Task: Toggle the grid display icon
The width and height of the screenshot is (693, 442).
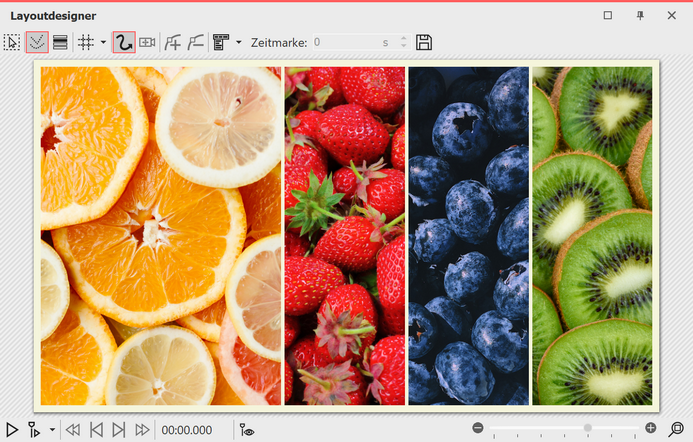Action: click(86, 42)
